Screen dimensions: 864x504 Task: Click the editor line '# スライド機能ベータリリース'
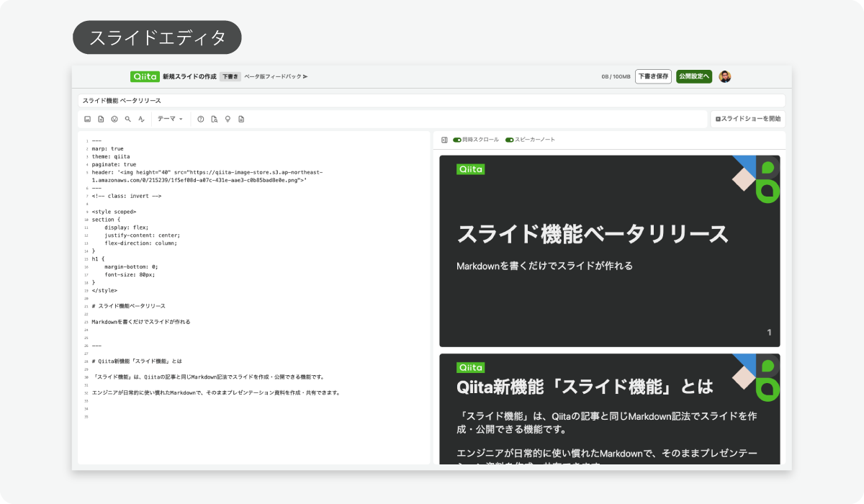128,306
